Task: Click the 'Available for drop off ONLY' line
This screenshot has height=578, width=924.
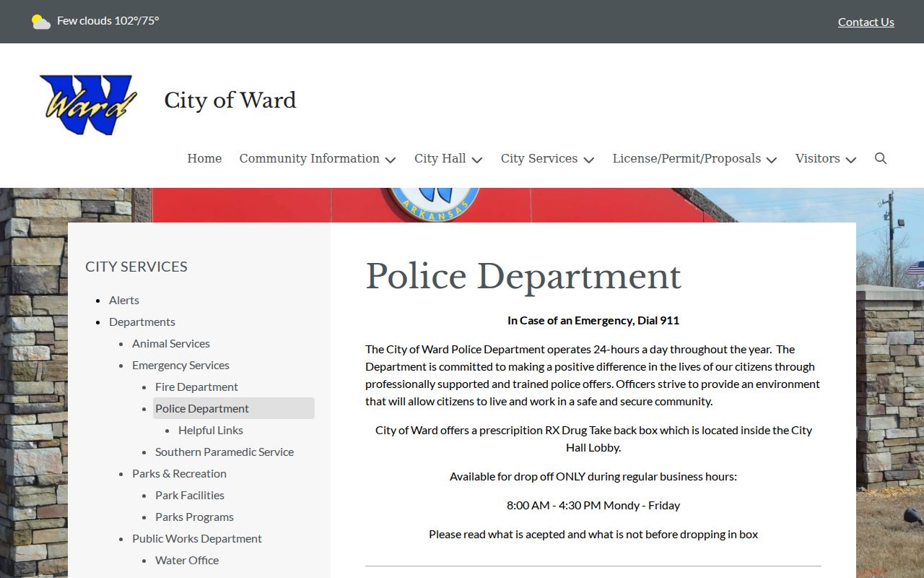Action: click(x=593, y=476)
